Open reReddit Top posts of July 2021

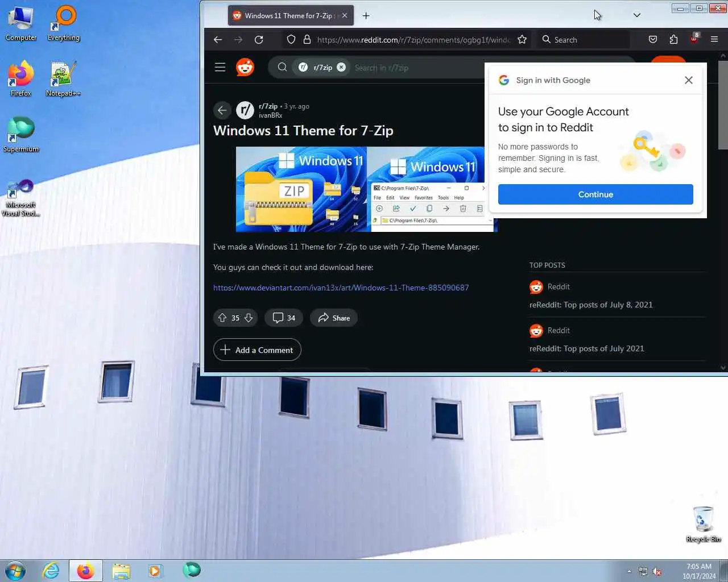pyautogui.click(x=586, y=348)
